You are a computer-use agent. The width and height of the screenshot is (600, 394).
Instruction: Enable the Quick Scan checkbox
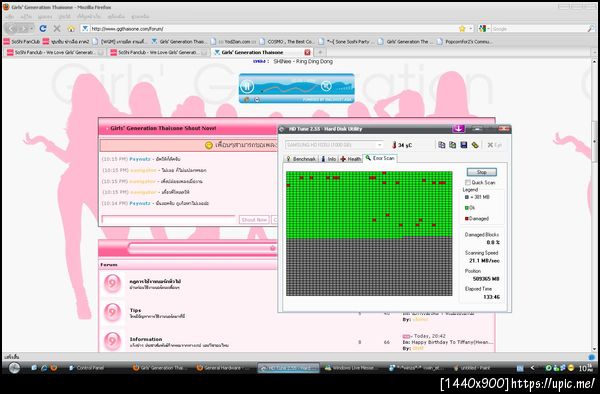pyautogui.click(x=468, y=182)
